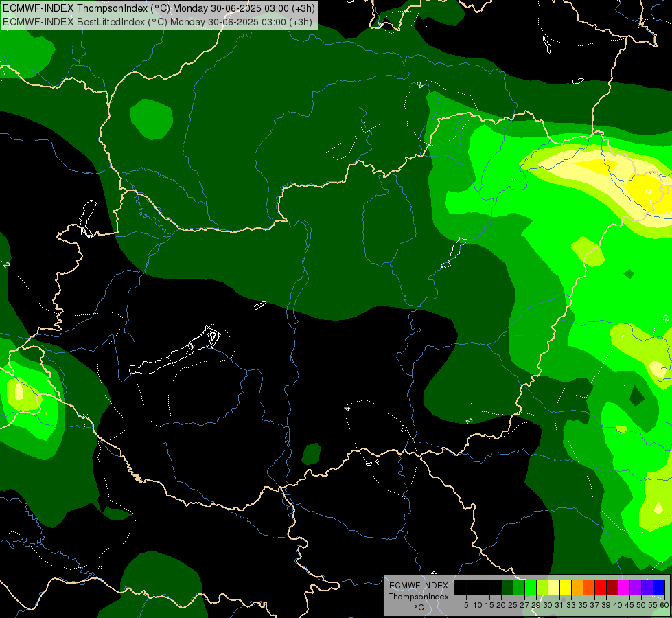Click the ThompsonIndex title line at top
Image resolution: width=672 pixels, height=618 pixels.
(x=159, y=8)
